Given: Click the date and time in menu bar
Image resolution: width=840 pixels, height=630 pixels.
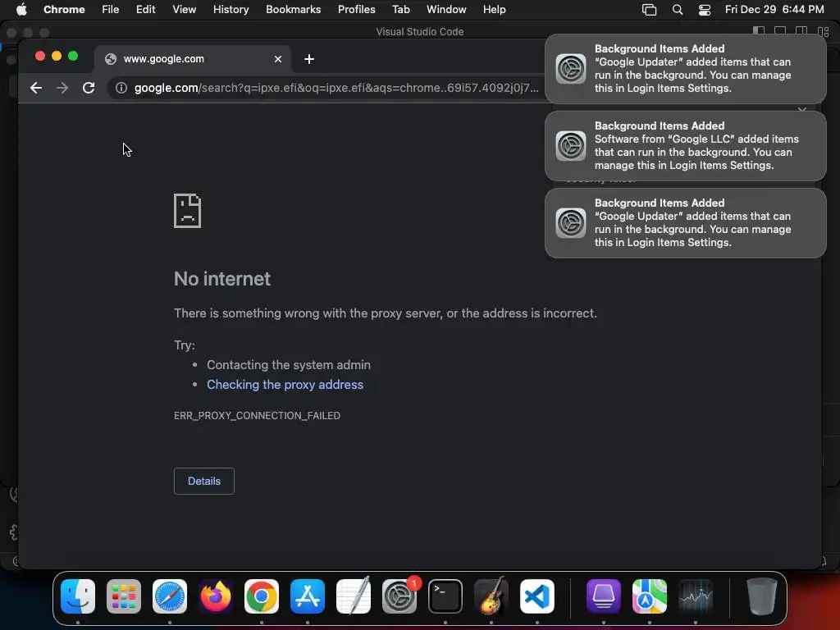Looking at the screenshot, I should tap(774, 10).
